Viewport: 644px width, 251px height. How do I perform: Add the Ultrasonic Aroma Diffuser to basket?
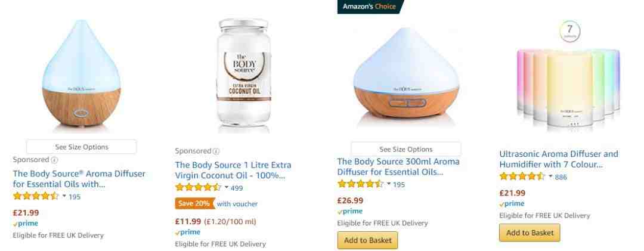point(530,233)
